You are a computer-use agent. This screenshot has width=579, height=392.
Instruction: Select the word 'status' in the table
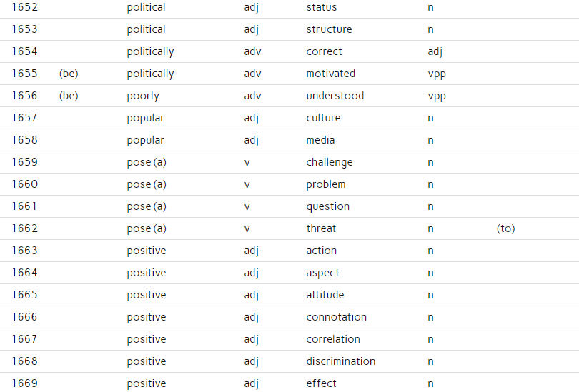tap(322, 7)
